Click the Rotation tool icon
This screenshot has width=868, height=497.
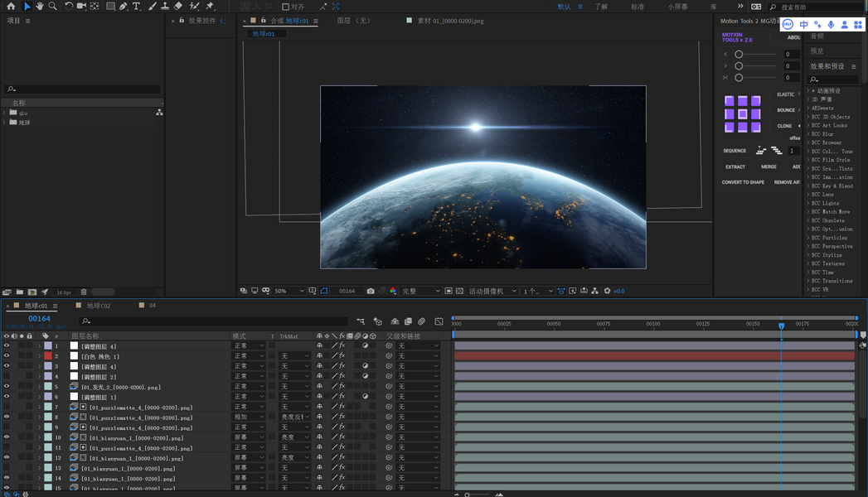[68, 7]
